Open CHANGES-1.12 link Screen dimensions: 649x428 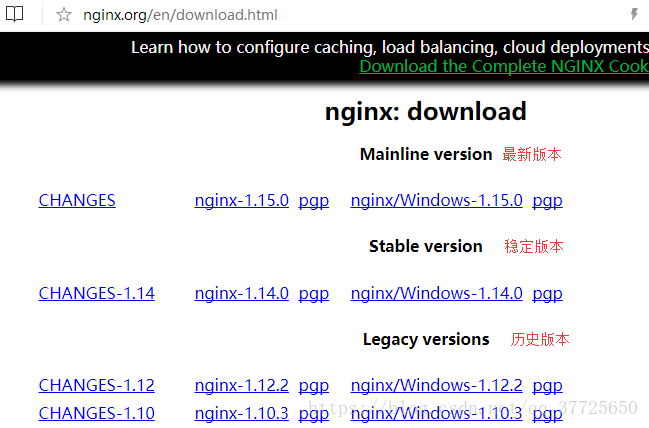point(96,385)
